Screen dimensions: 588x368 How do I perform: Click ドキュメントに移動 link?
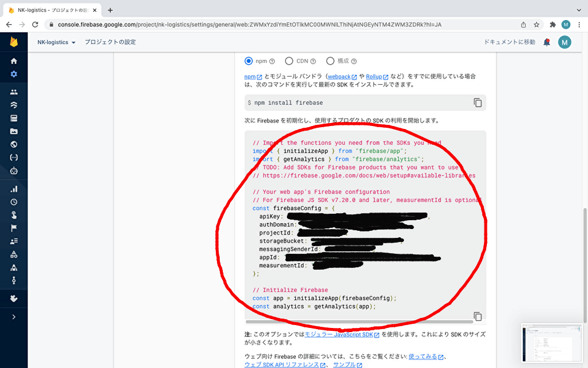pos(509,42)
